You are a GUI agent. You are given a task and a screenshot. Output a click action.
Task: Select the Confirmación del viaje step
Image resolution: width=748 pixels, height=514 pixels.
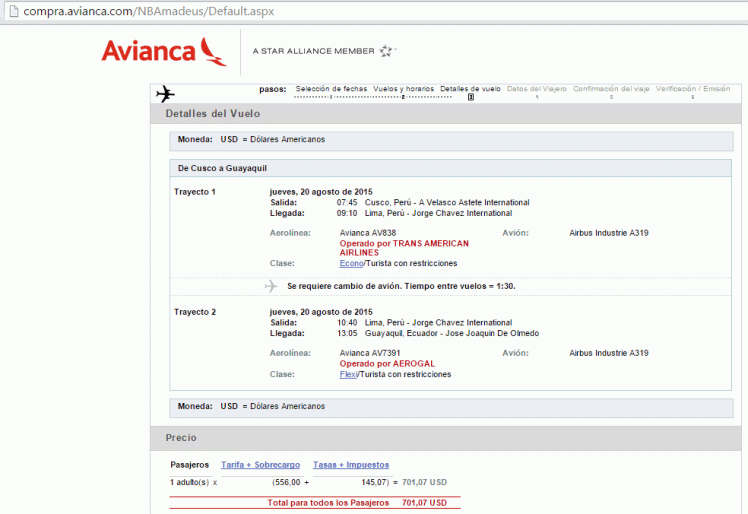[611, 89]
